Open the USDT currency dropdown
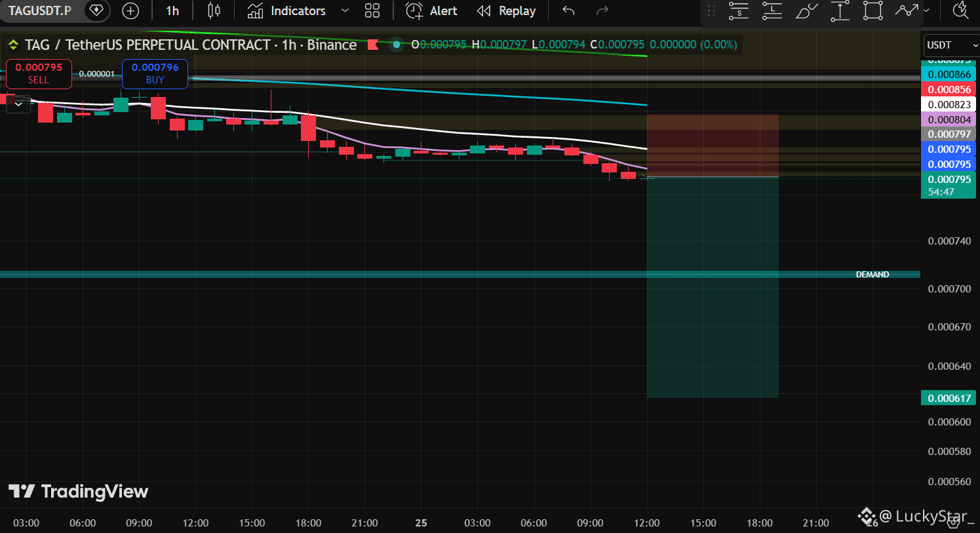Screen dimensions: 980x533 pos(951,45)
